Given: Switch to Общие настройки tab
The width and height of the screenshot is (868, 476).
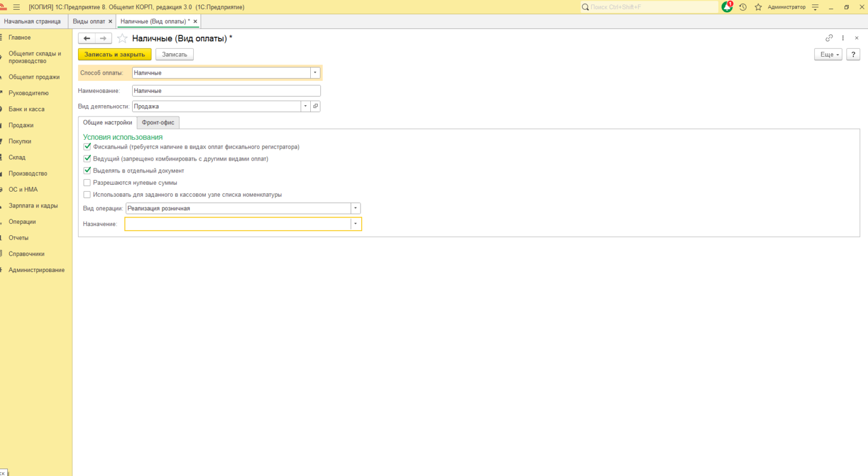Looking at the screenshot, I should (x=107, y=123).
